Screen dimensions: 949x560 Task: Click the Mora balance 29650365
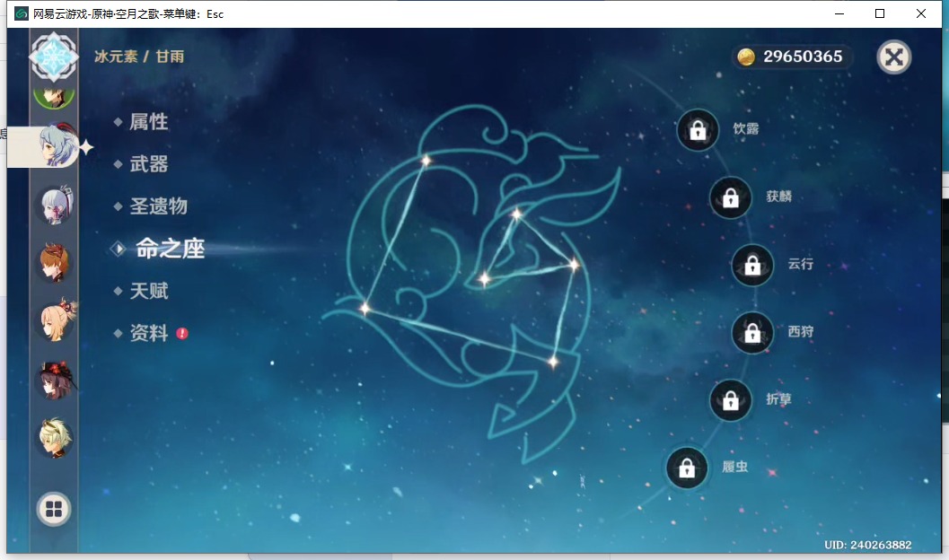pos(803,57)
